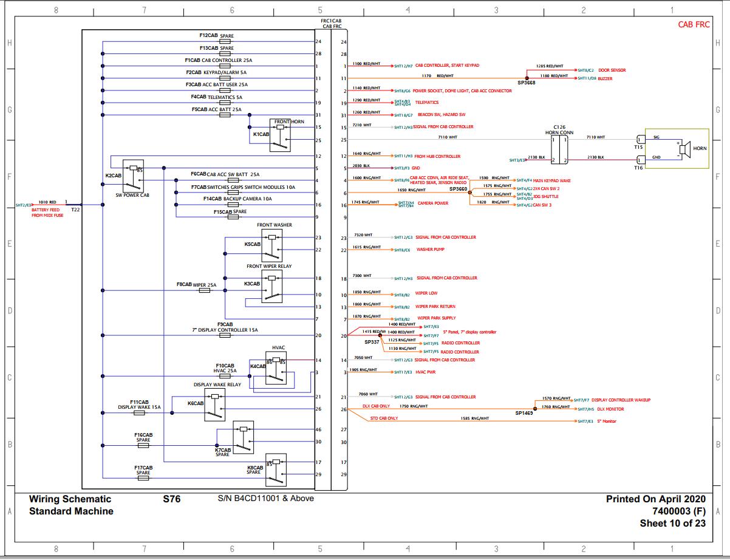Open the SHT17/E3 HVAC PWR sheet reference
730x560 pixels.
(x=403, y=372)
